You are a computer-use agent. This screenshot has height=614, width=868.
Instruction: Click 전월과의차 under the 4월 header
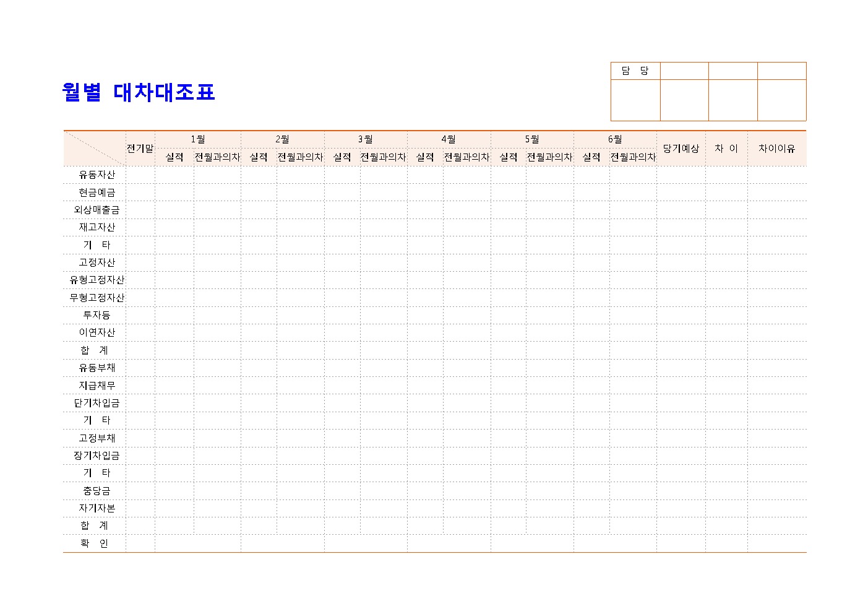466,157
